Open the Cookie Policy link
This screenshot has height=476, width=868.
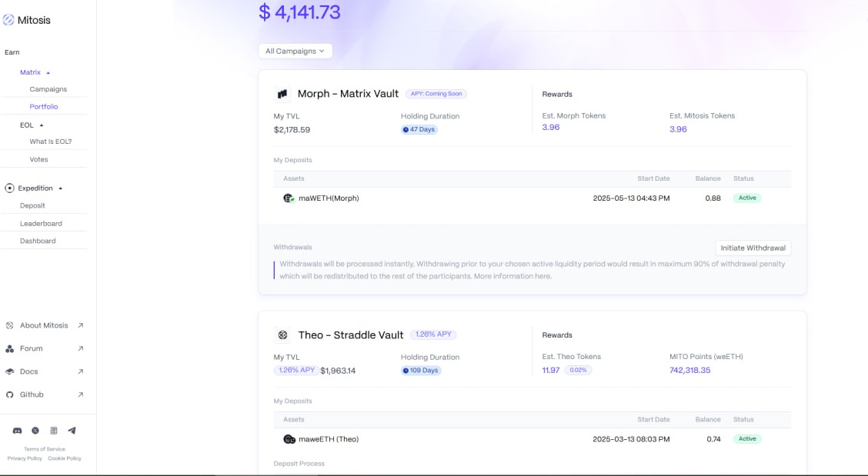click(64, 458)
